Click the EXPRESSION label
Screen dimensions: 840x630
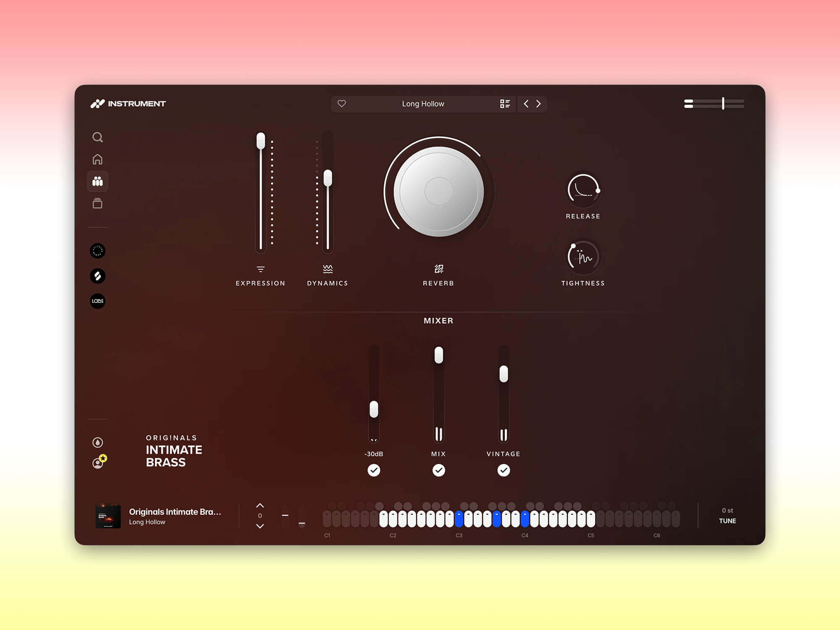pos(260,283)
